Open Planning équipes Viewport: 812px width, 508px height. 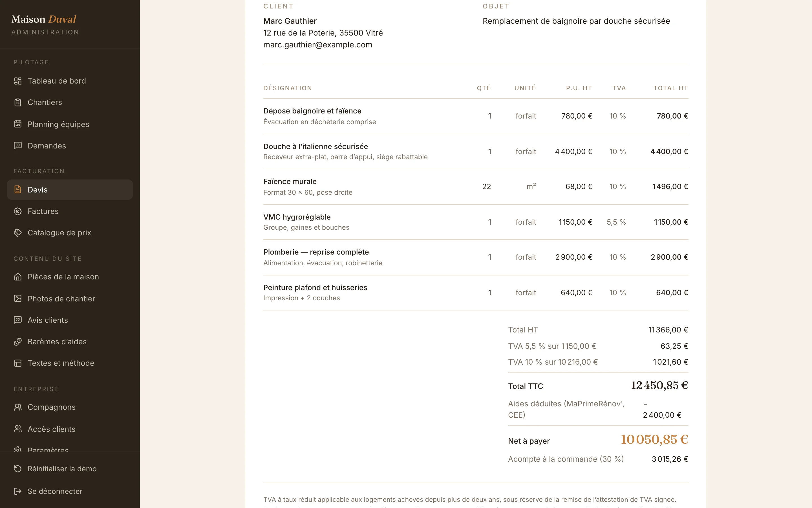(70, 124)
